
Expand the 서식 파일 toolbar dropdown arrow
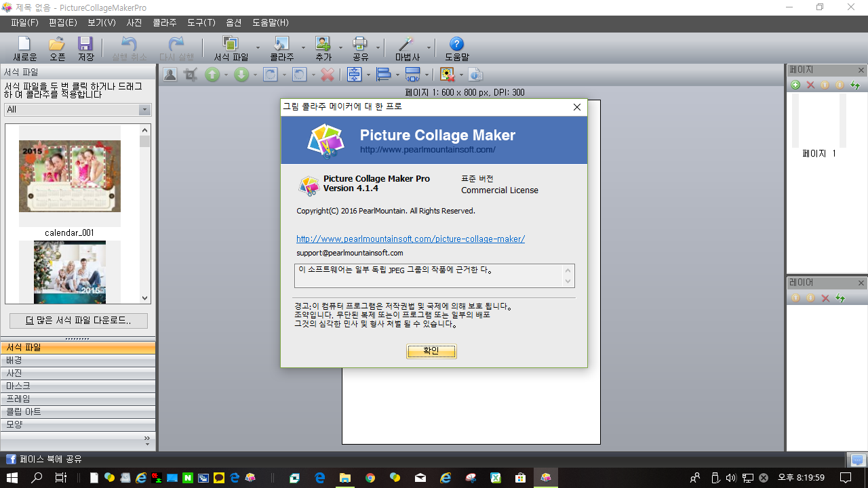point(258,48)
